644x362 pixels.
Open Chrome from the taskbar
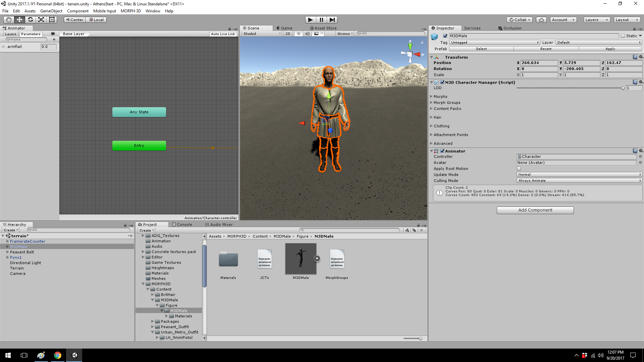point(58,355)
